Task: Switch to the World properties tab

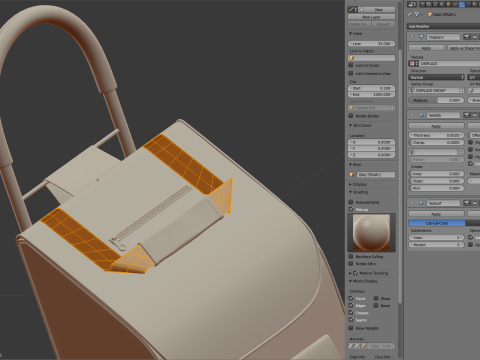Action: (x=442, y=4)
